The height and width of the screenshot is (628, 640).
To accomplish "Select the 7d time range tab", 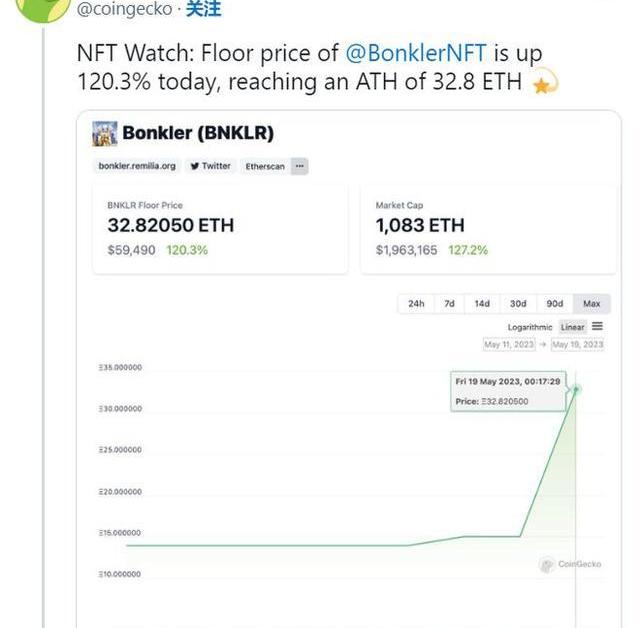I will (x=450, y=303).
